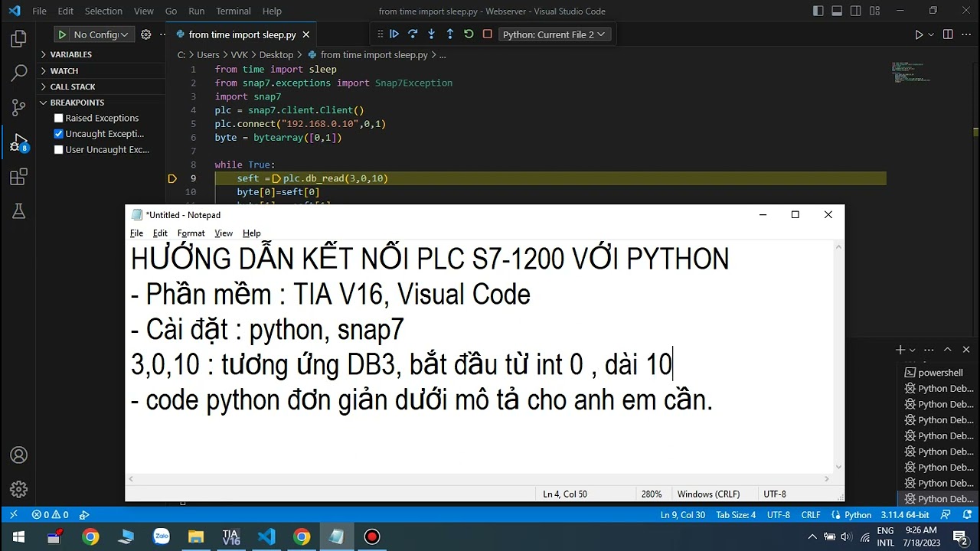This screenshot has height=551, width=980.
Task: Open VS Code Terminal menu
Action: [234, 11]
